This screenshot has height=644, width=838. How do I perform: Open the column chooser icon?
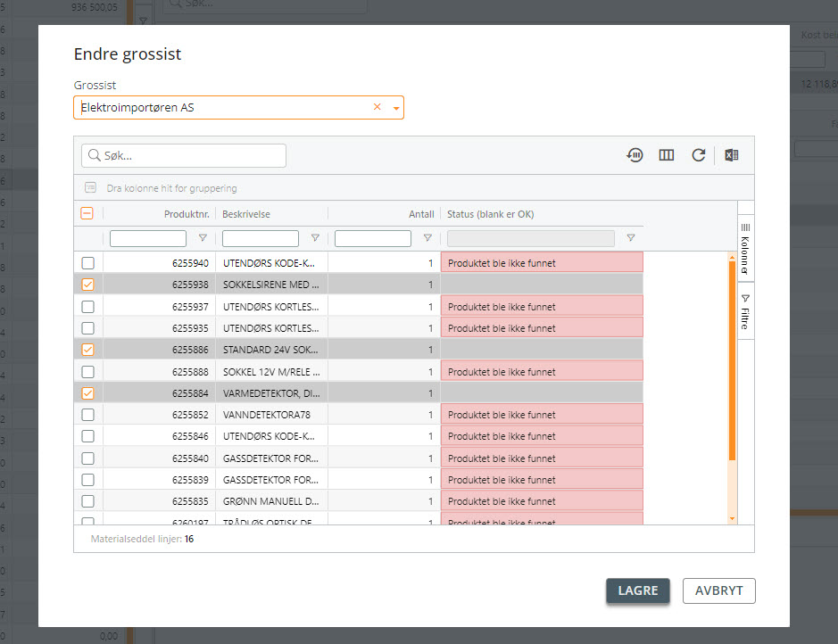coord(666,155)
